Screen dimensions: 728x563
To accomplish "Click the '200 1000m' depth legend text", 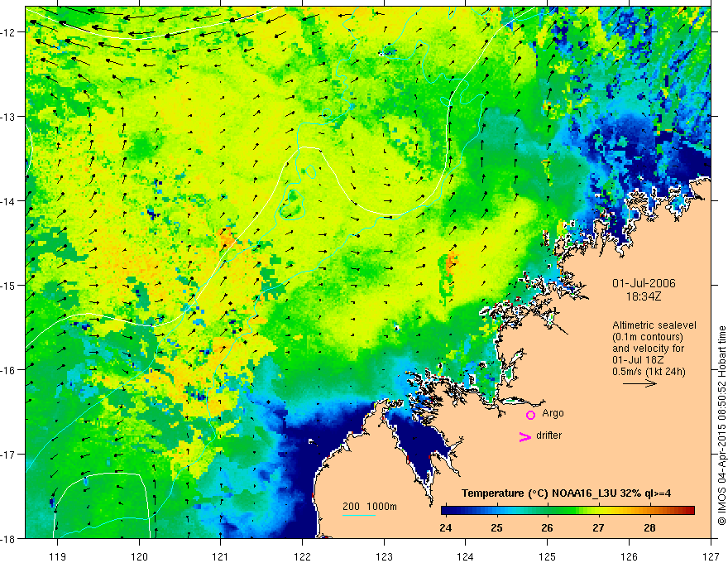I will [x=370, y=507].
